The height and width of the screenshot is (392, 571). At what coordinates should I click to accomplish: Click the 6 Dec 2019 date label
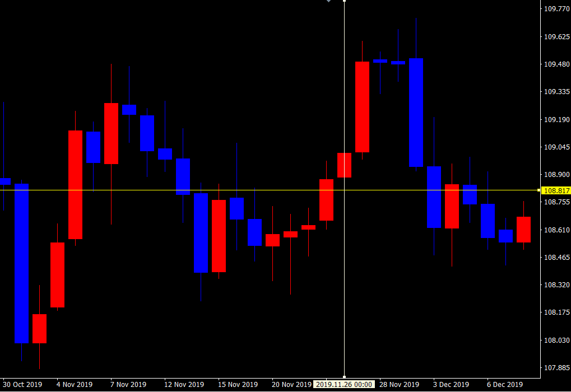pyautogui.click(x=505, y=384)
